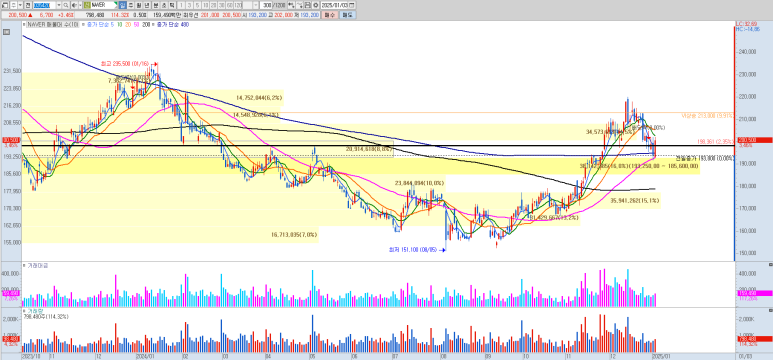Viewport: 773px width, 360px height.
Task: Click the continuous lookup icon in toolbar
Action: click(300, 4)
